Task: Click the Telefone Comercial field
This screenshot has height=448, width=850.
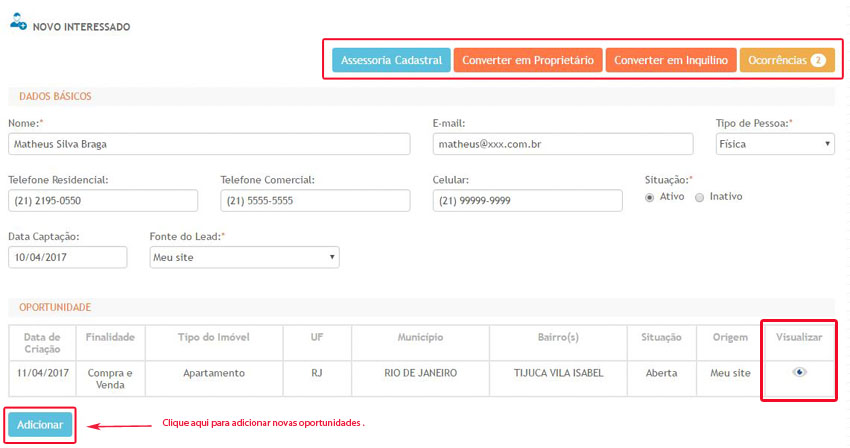Action: point(315,201)
